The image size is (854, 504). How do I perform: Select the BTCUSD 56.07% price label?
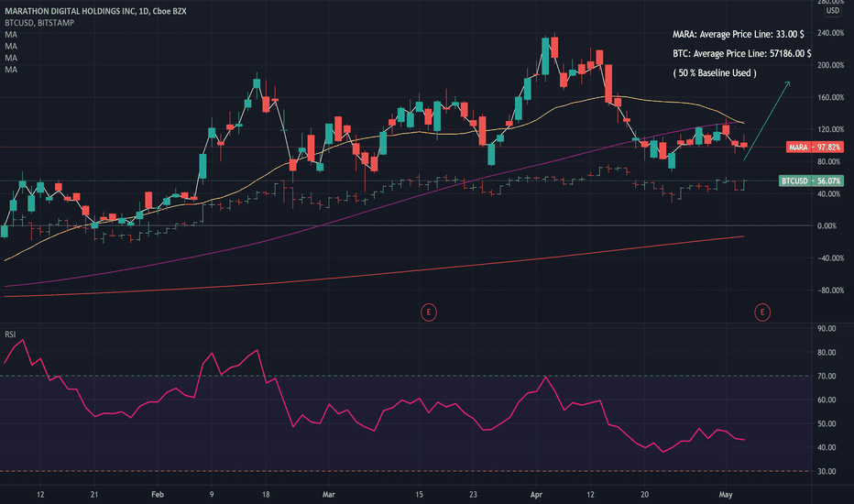[812, 181]
